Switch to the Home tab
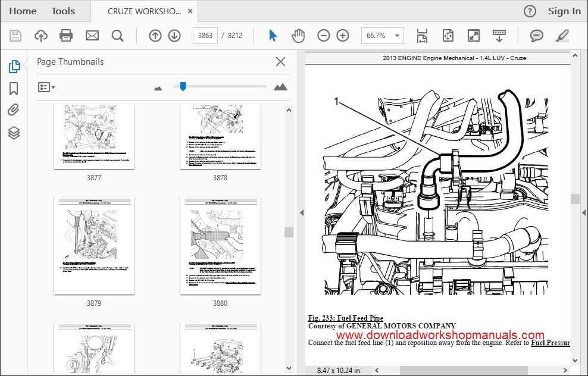 23,11
